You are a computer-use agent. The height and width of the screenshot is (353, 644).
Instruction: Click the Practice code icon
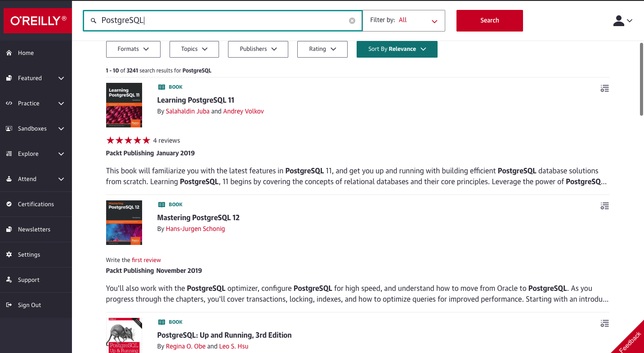tap(9, 103)
